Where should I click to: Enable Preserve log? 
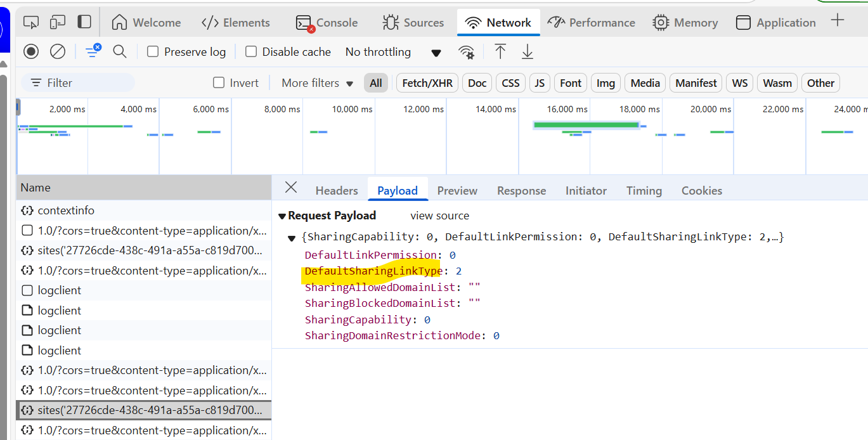click(152, 51)
